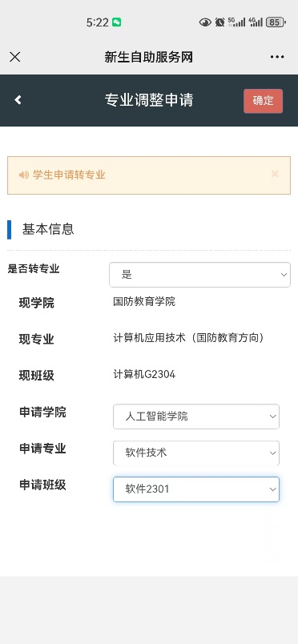Tap the 新生自助服务网 page title
The image size is (298, 644).
(x=148, y=57)
